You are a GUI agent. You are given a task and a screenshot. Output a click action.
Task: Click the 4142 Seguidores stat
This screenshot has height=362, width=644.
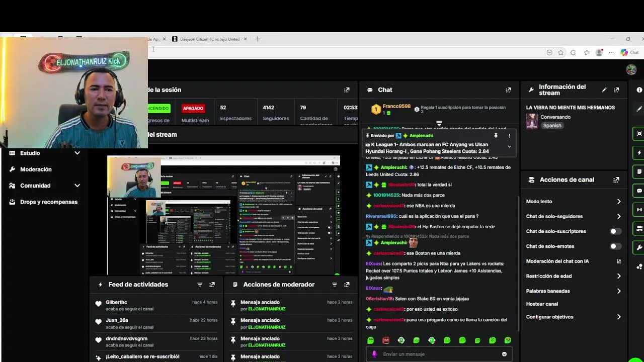coord(276,113)
